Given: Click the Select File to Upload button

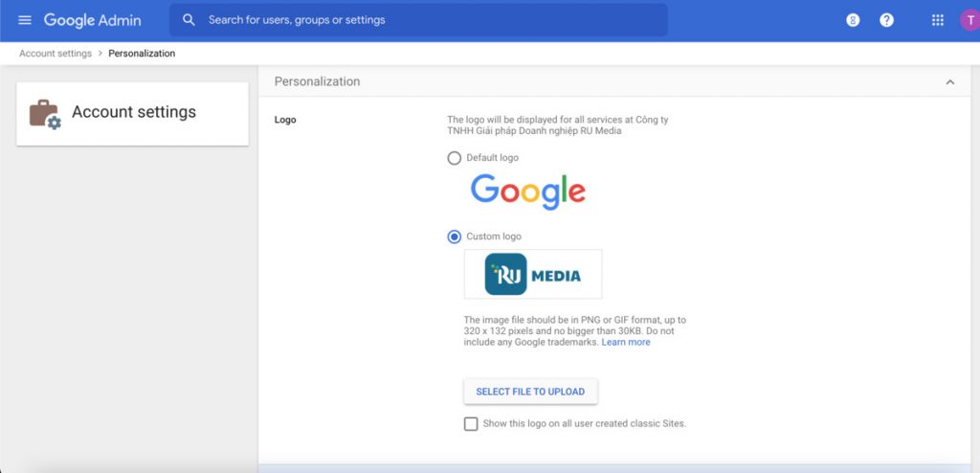Looking at the screenshot, I should tap(530, 392).
